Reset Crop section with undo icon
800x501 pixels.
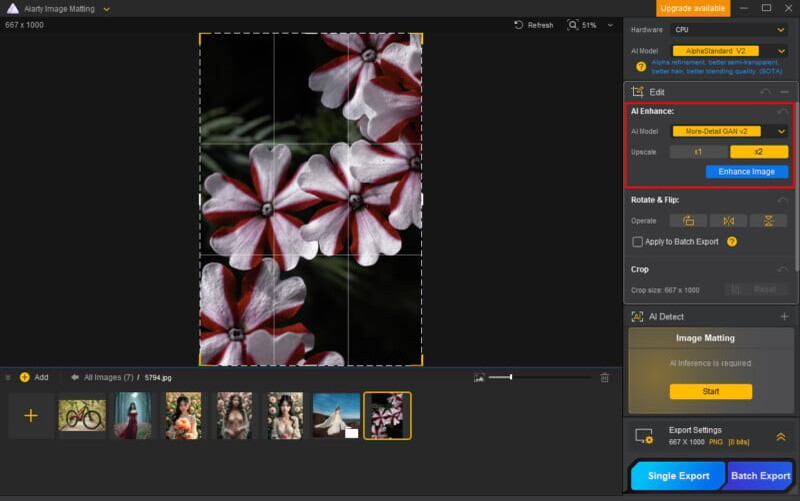782,269
